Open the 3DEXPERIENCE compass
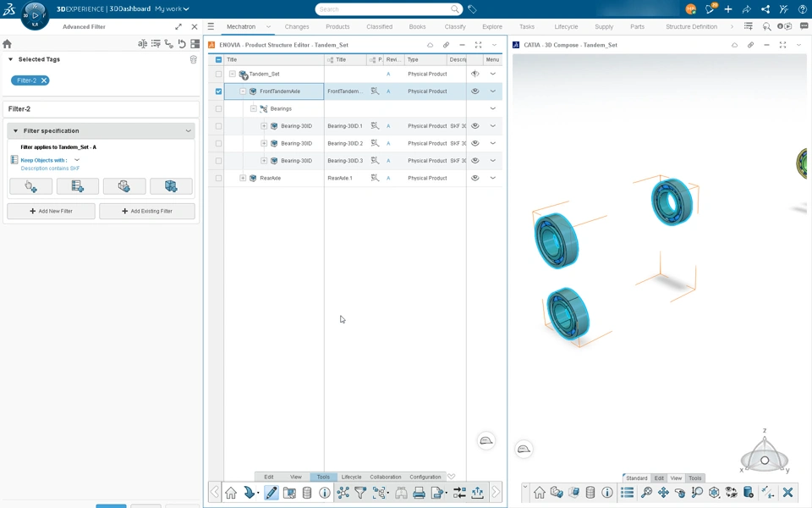 (x=35, y=14)
